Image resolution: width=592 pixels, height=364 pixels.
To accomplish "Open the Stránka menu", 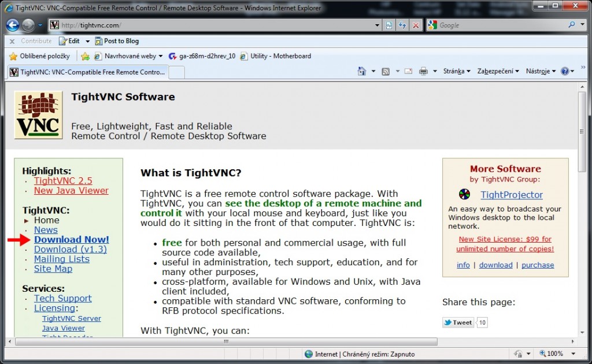I will 457,71.
